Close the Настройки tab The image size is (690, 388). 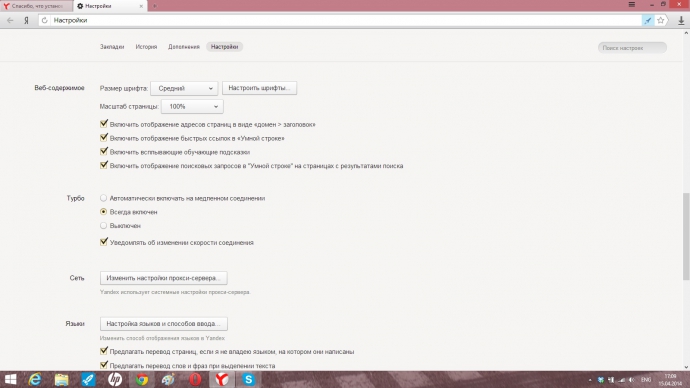coord(141,6)
